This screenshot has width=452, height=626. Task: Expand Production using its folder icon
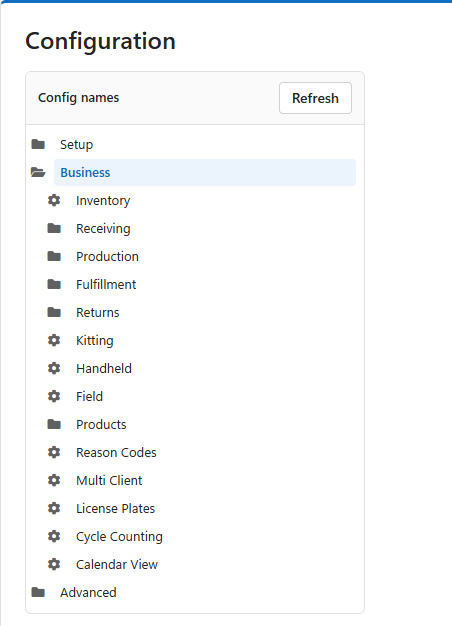coord(54,256)
